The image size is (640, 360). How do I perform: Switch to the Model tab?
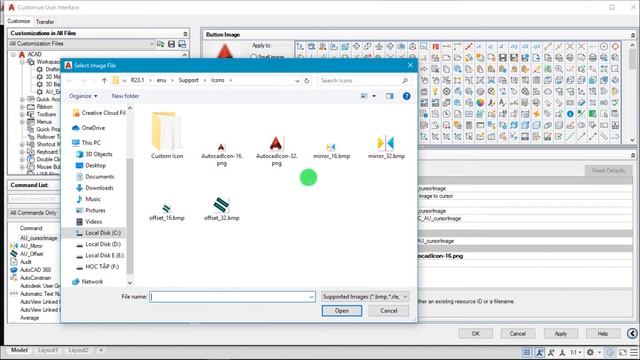[19, 350]
